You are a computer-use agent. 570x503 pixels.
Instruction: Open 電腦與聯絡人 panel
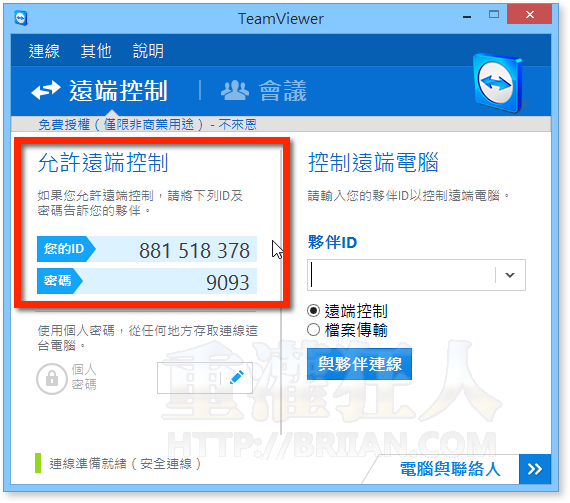click(x=450, y=469)
